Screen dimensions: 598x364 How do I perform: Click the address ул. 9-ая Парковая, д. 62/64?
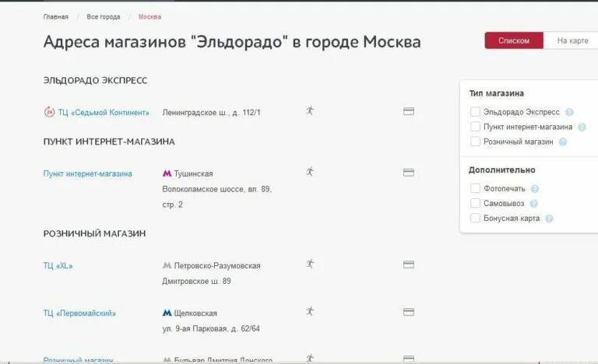point(211,328)
